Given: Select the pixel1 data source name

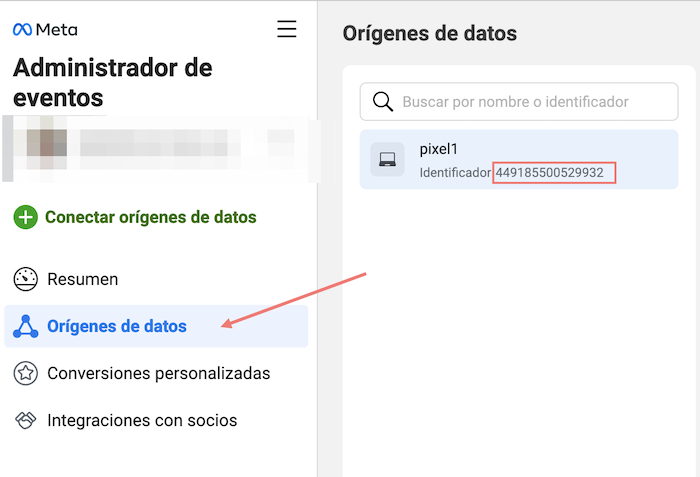Looking at the screenshot, I should tap(439, 149).
